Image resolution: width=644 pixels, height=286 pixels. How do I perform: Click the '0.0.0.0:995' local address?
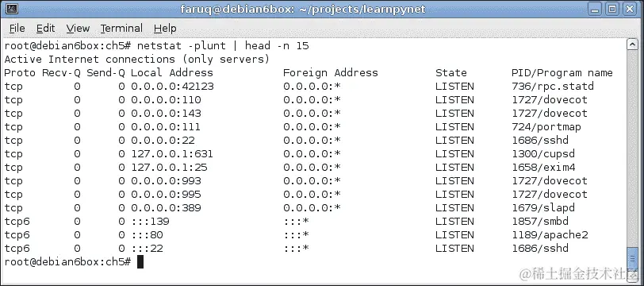[x=166, y=195]
